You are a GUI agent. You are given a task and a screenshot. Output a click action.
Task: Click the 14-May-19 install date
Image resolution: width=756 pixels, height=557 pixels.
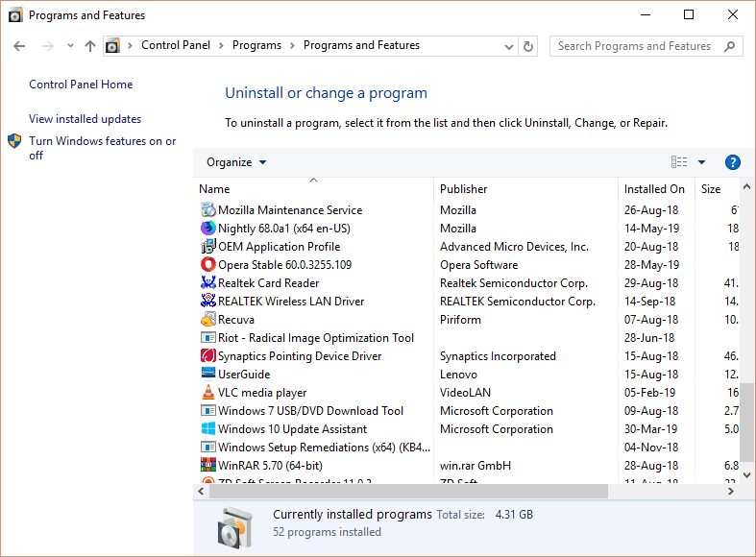pyautogui.click(x=652, y=229)
